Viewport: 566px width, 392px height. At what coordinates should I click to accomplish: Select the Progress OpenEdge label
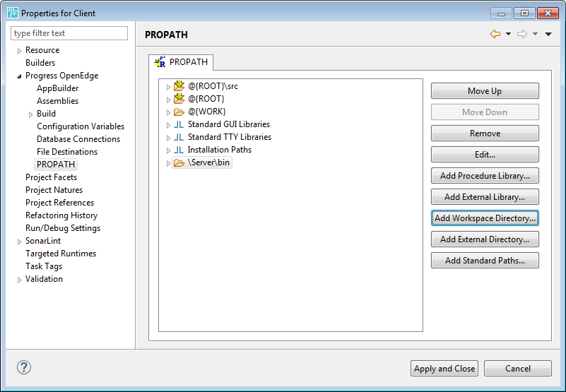click(61, 76)
